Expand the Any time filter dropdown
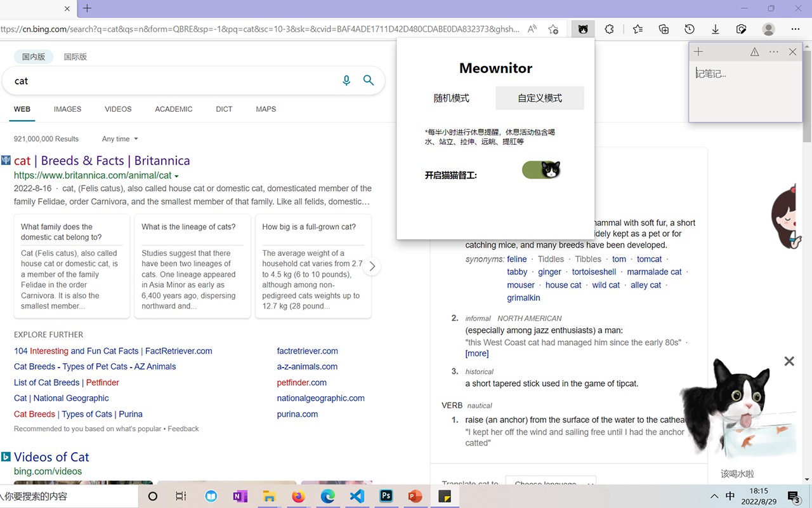The width and height of the screenshot is (812, 508). click(120, 139)
